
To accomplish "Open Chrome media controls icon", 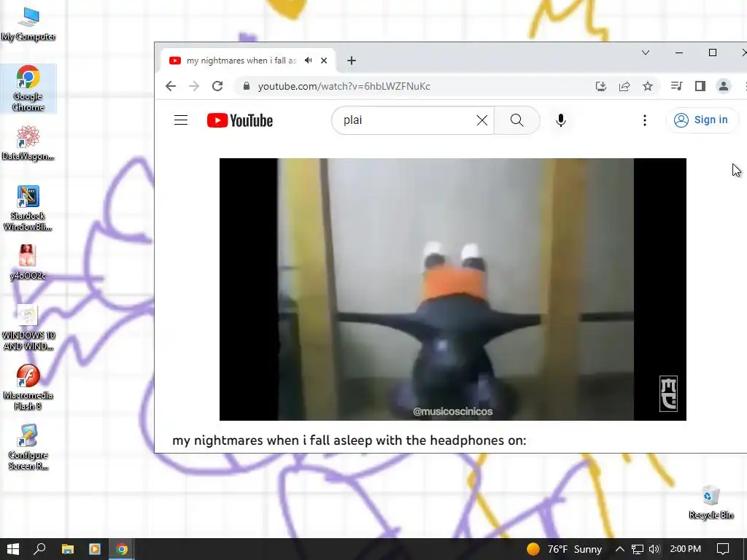I will pos(676,86).
